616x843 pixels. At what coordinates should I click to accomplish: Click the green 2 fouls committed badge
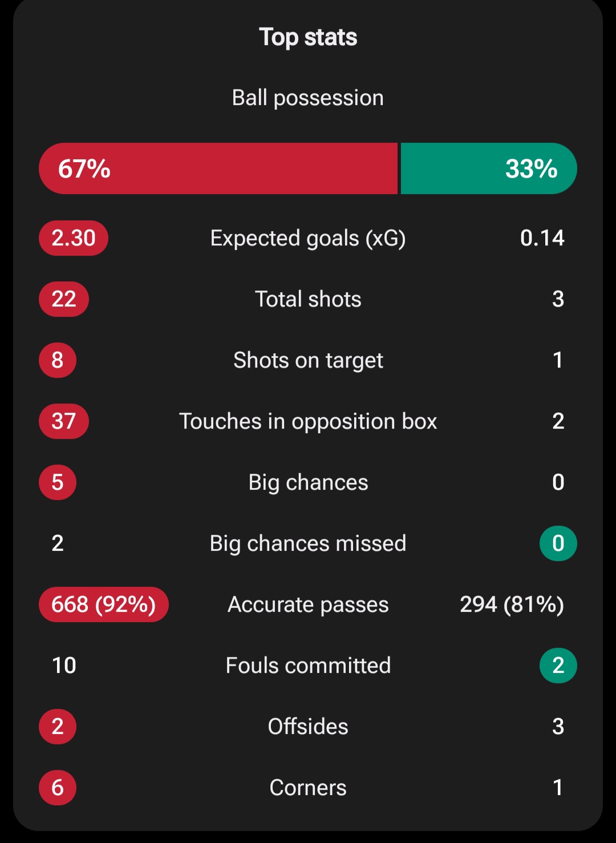click(x=558, y=665)
